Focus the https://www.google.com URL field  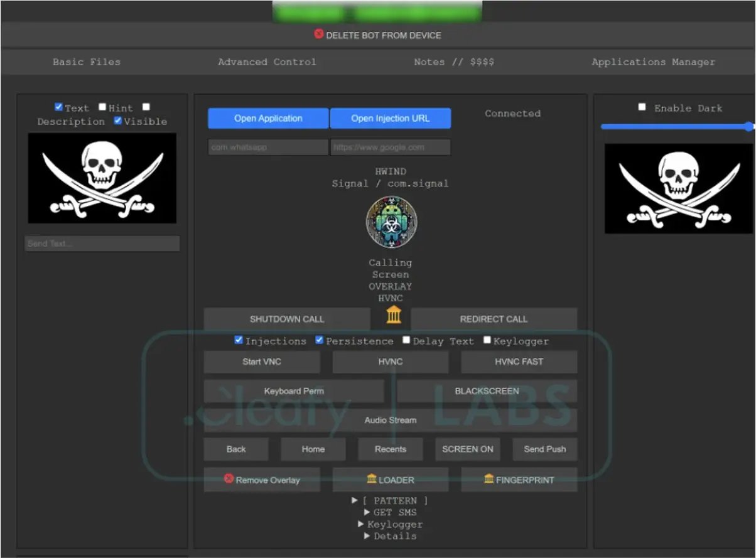[391, 148]
